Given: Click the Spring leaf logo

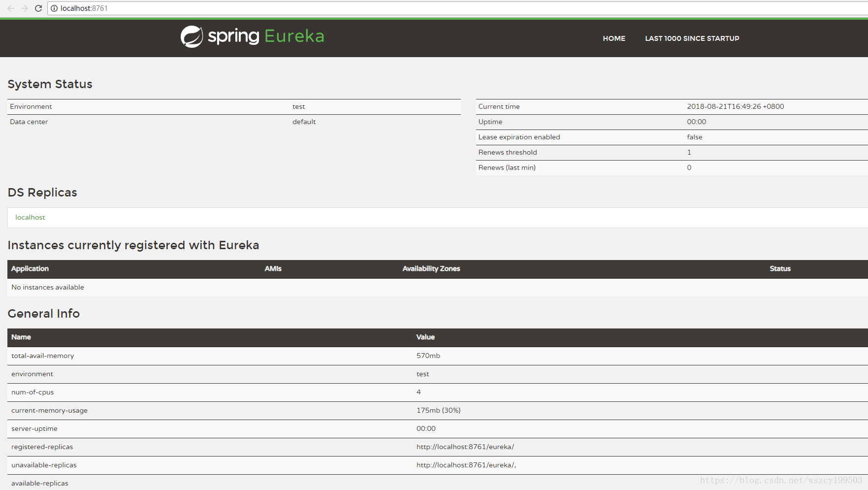Looking at the screenshot, I should (x=192, y=36).
